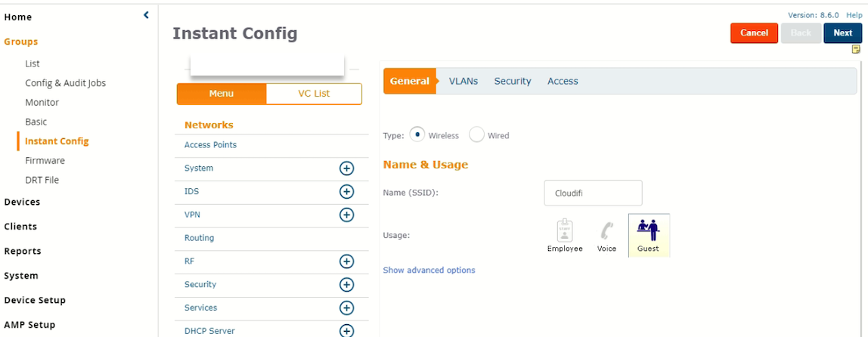Screen dimensions: 868x337
Task: Switch to the General tab
Action: tap(410, 82)
